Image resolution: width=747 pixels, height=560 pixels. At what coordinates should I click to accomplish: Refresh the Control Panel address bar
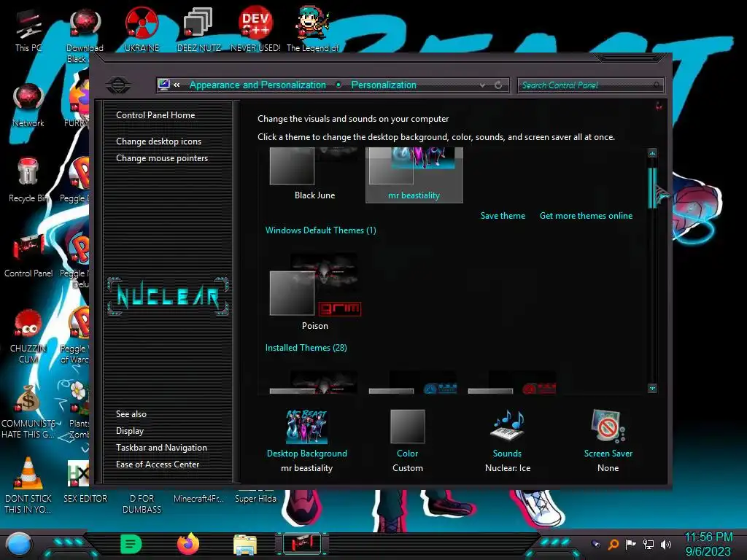click(x=498, y=85)
